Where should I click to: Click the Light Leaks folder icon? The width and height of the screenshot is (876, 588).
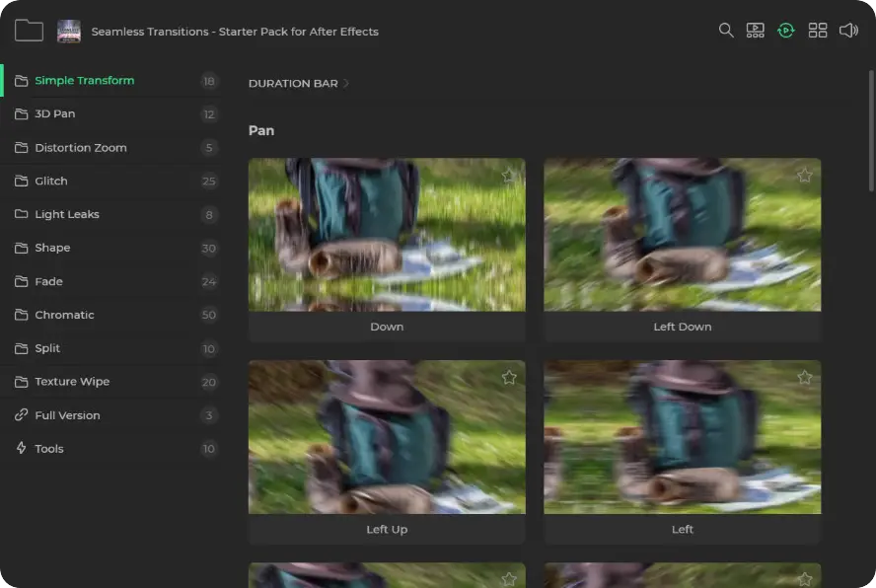[22, 214]
